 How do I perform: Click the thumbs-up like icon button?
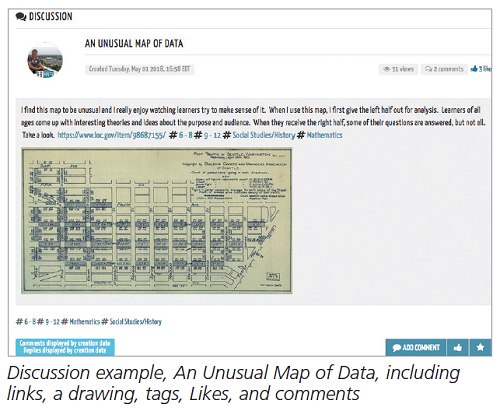[458, 348]
